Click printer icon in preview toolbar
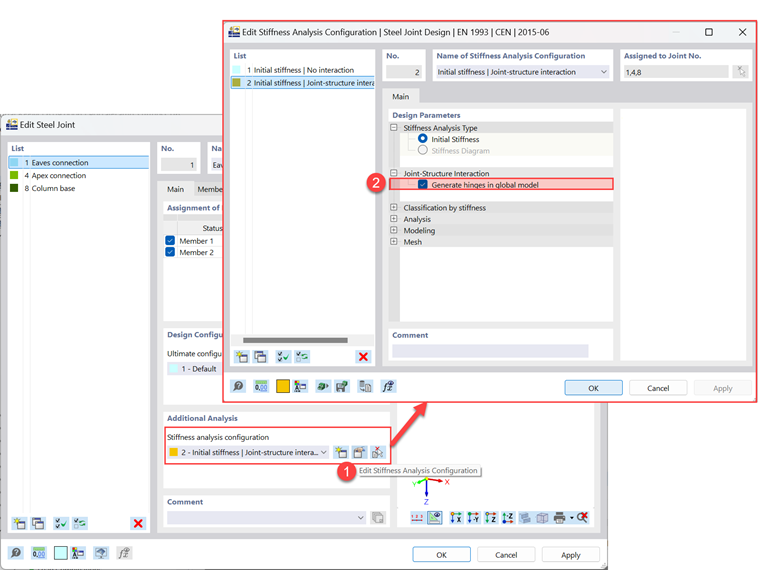The image size is (760, 570). click(559, 518)
